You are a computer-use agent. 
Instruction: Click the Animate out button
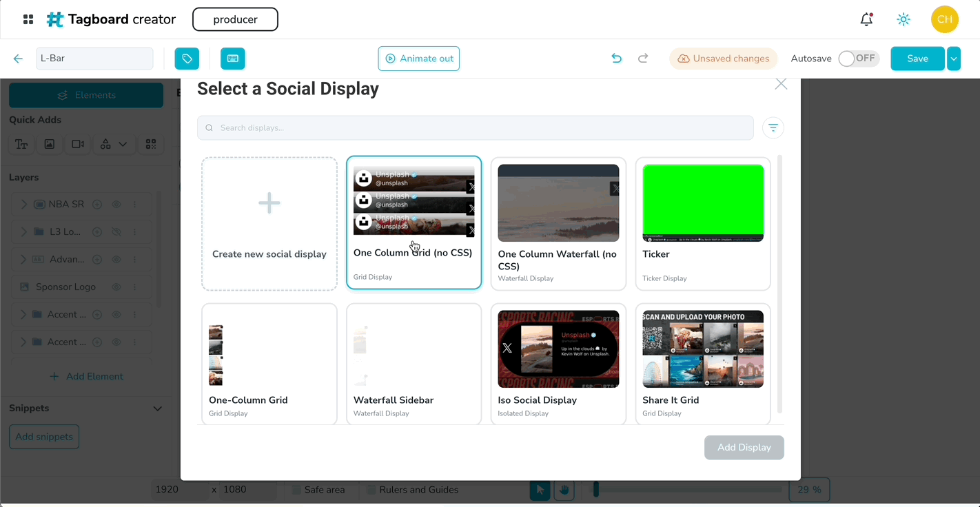pos(419,59)
